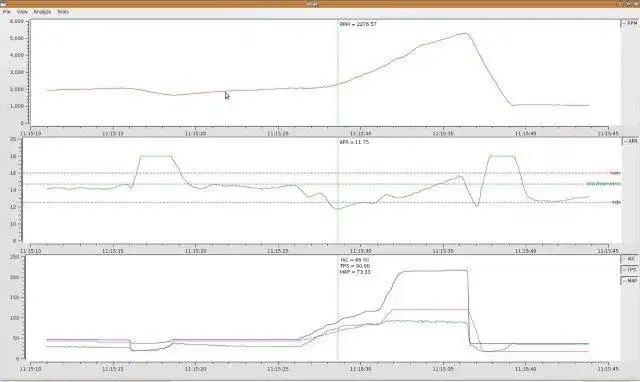Click the AFR legend entry
Viewport: 640px width, 382px height.
click(631, 141)
